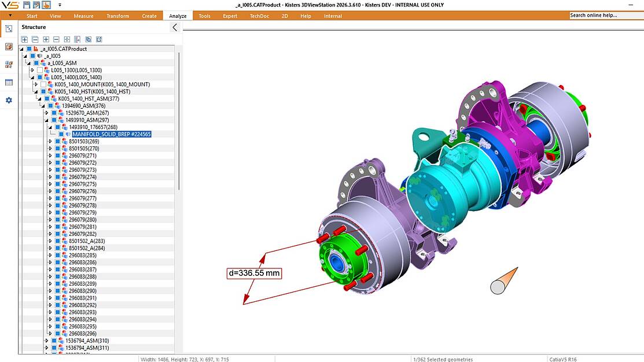
Task: Click CatiaV5 R16 in status bar
Action: coord(562,359)
